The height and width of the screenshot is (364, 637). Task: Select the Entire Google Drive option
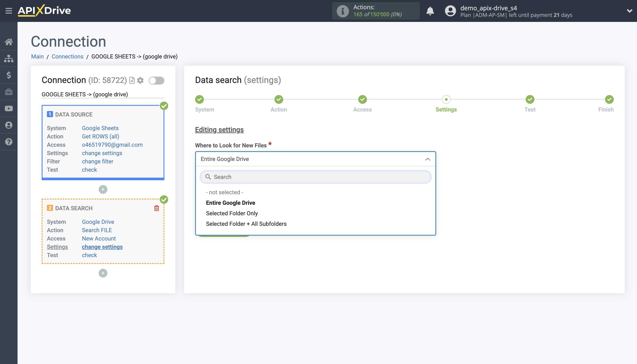pyautogui.click(x=230, y=203)
